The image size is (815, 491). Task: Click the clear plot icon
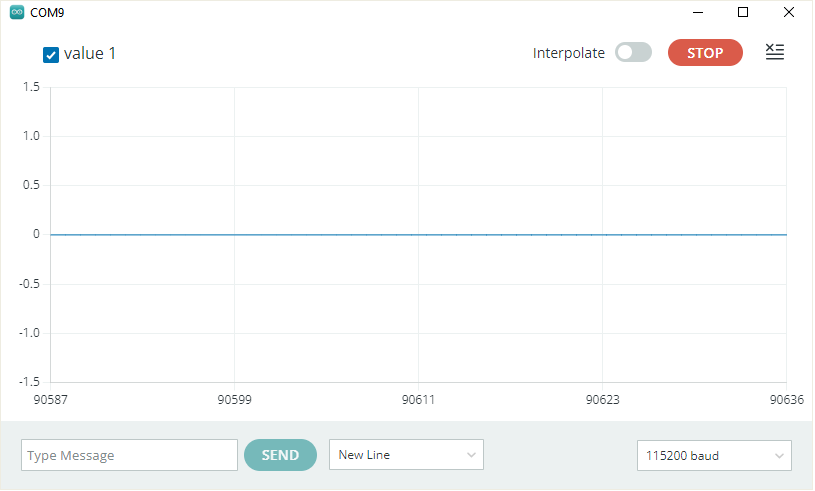(774, 52)
